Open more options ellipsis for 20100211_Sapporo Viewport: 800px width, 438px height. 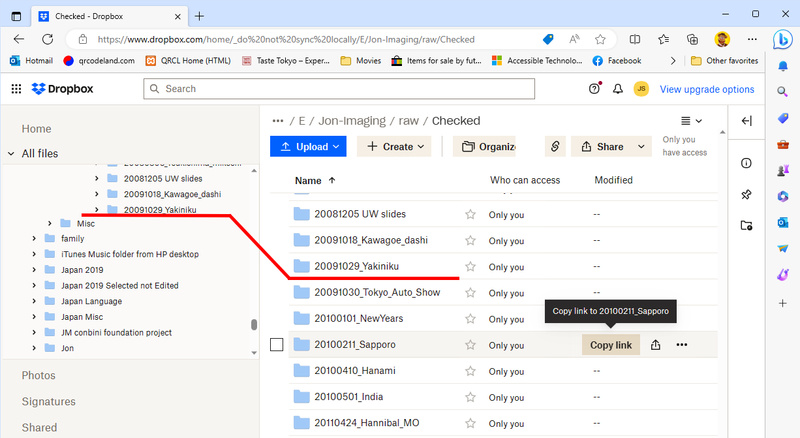[x=682, y=345]
